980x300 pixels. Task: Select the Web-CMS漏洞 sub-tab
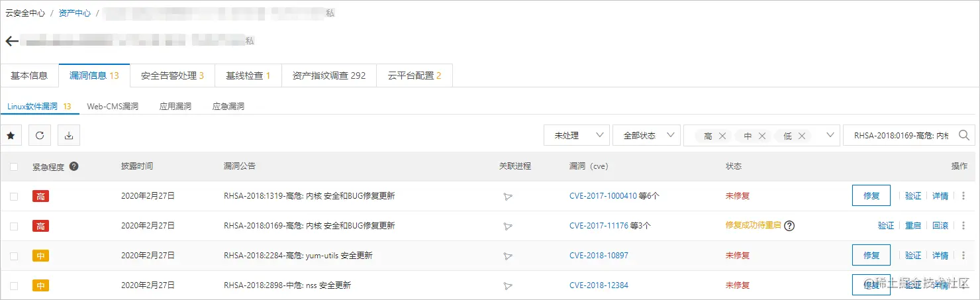click(113, 106)
